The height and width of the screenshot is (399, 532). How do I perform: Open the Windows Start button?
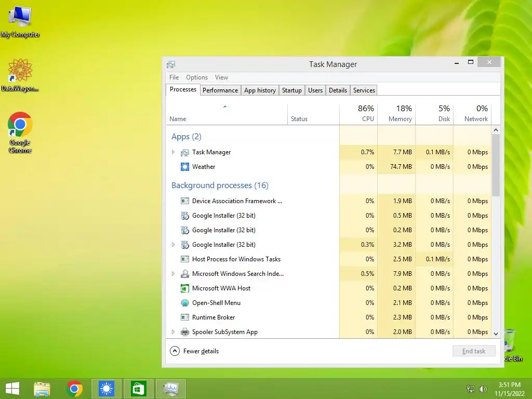pyautogui.click(x=12, y=389)
